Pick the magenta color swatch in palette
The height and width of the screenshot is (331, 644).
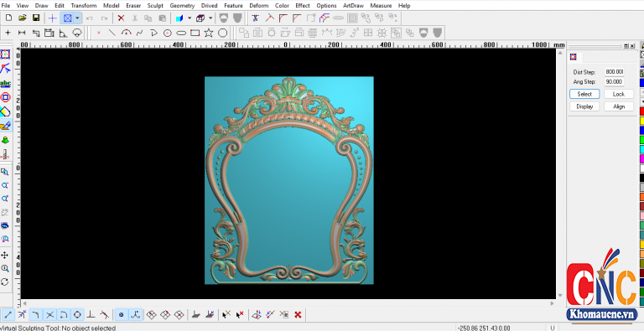click(x=641, y=159)
